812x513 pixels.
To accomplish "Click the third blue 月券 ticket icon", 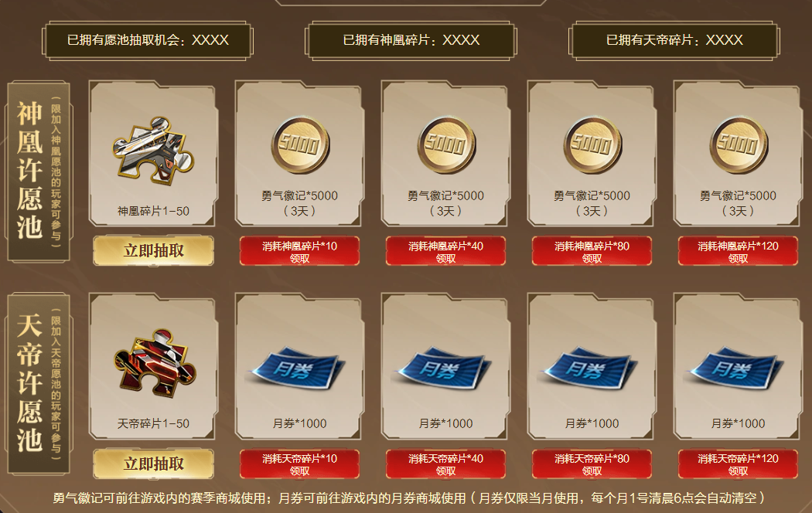I will [x=590, y=369].
